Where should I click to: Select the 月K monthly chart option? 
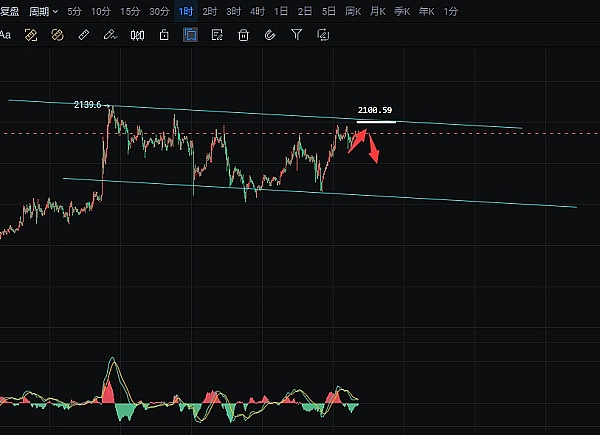tap(377, 12)
